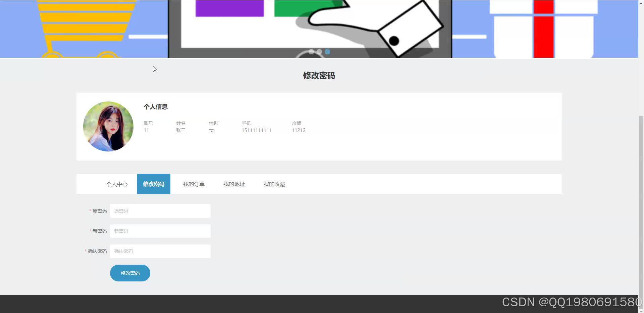Select the middle carousel dot
This screenshot has height=313, width=644.
pyautogui.click(x=319, y=52)
